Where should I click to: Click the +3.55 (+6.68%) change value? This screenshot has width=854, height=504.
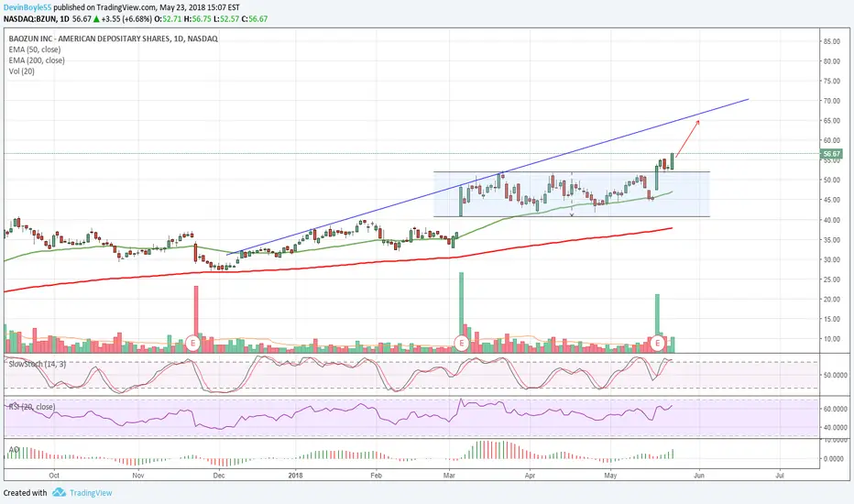tap(126, 19)
